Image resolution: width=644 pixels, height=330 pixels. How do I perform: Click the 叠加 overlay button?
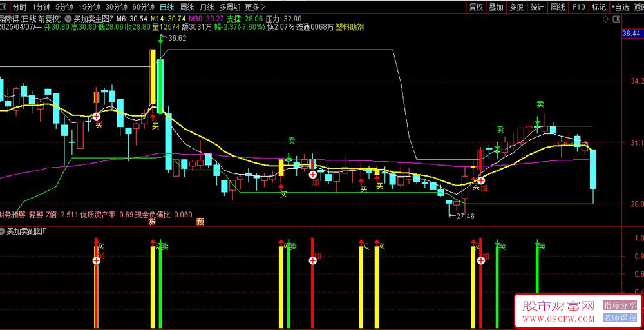497,7
